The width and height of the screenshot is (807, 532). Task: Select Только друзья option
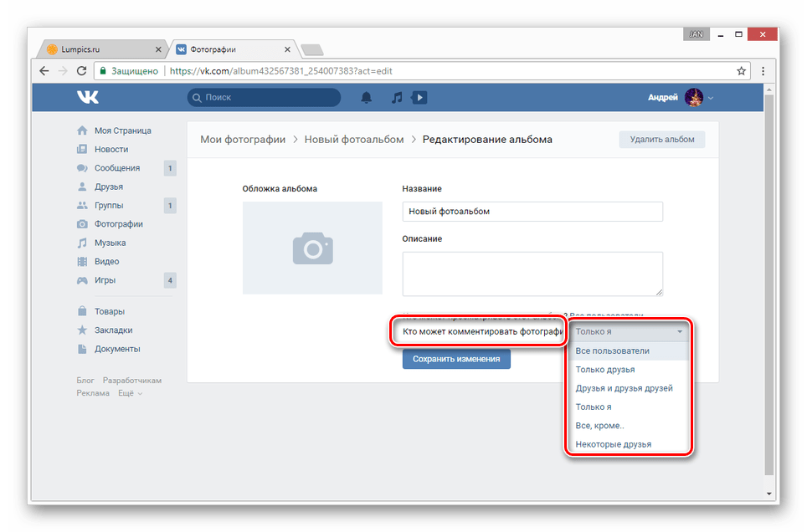click(x=629, y=370)
